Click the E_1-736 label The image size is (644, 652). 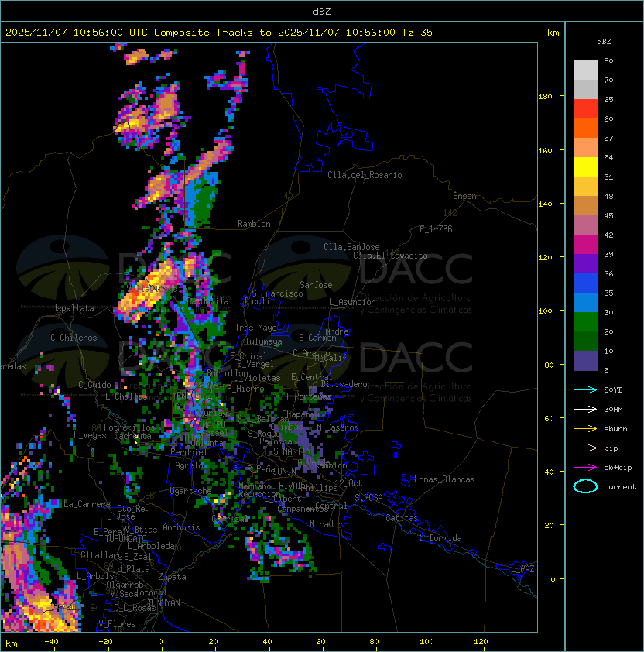tap(436, 229)
